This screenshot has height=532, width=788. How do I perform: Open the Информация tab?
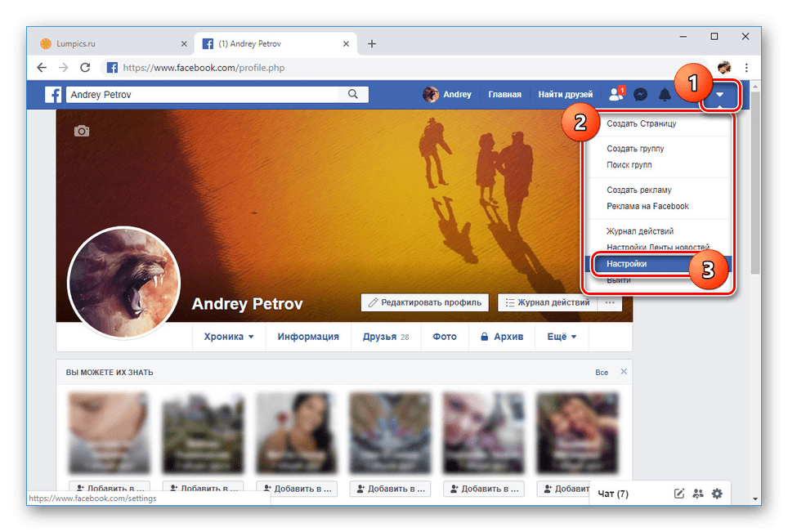(308, 337)
